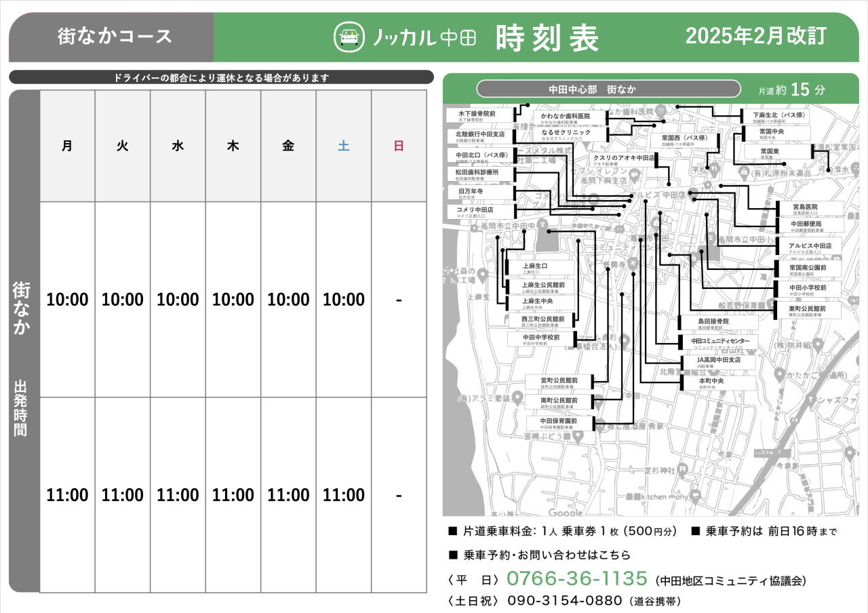Click the 常国中央 stop label
The image size is (868, 613).
coord(777,134)
